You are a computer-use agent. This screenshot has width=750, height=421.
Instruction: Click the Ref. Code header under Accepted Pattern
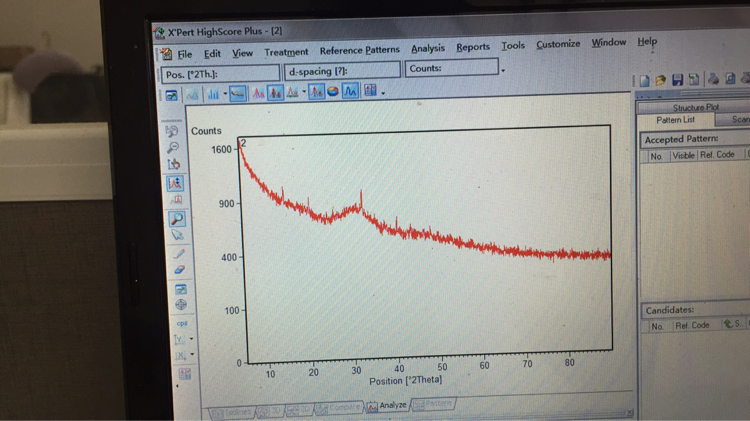pos(717,155)
